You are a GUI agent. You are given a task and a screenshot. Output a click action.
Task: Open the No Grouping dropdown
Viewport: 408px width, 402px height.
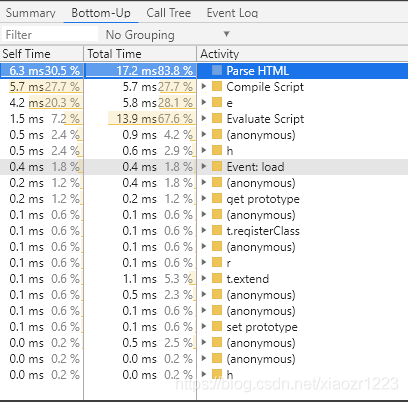coord(168,35)
